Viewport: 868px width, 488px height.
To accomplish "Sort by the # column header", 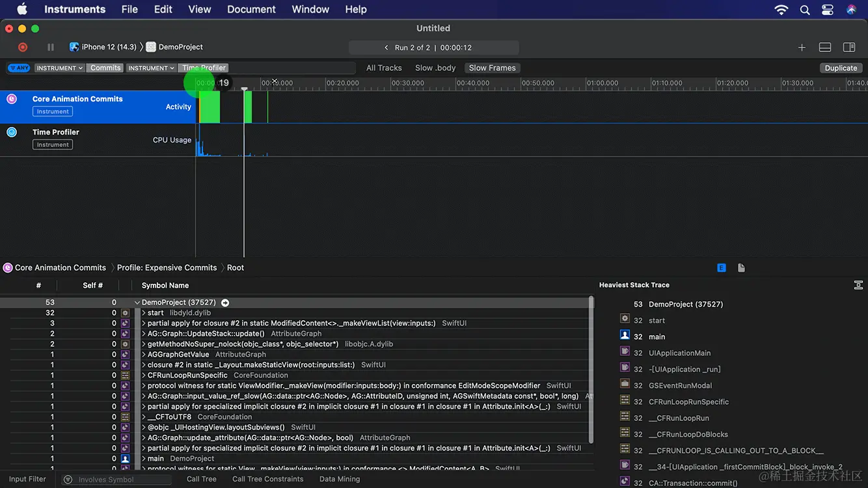I will (38, 285).
